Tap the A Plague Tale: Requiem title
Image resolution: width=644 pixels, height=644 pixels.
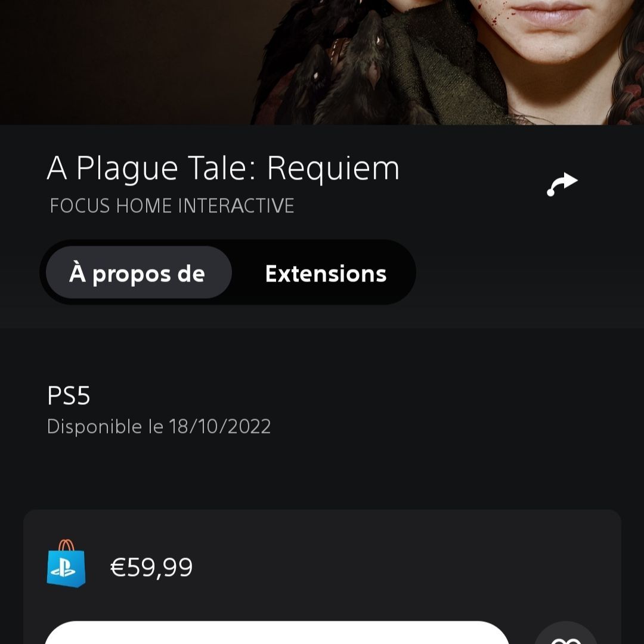(x=224, y=168)
